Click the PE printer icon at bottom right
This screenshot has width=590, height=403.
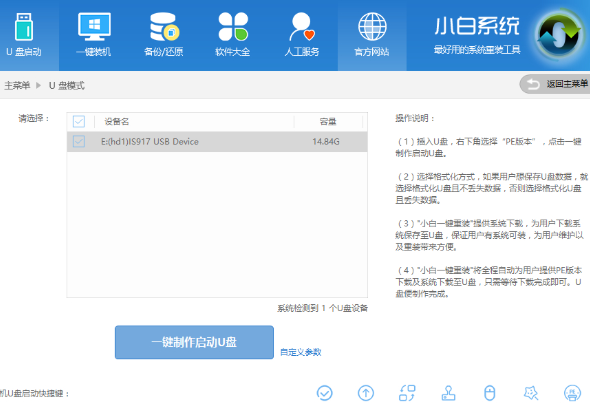(572, 393)
